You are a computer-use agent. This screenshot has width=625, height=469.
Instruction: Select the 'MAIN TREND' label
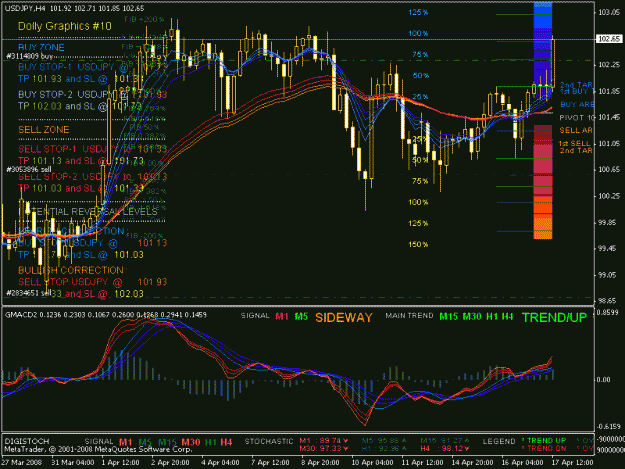[x=409, y=316]
